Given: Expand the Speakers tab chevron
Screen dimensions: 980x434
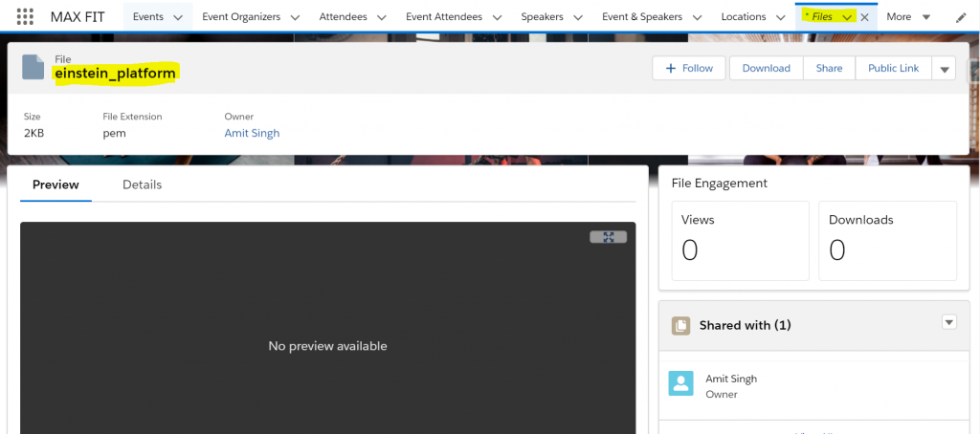Looking at the screenshot, I should coord(578,17).
